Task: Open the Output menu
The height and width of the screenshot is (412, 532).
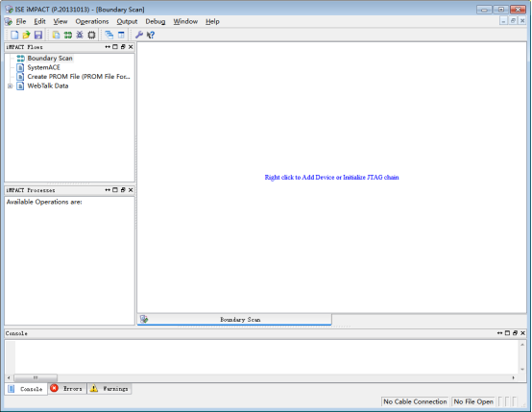Action: [127, 21]
